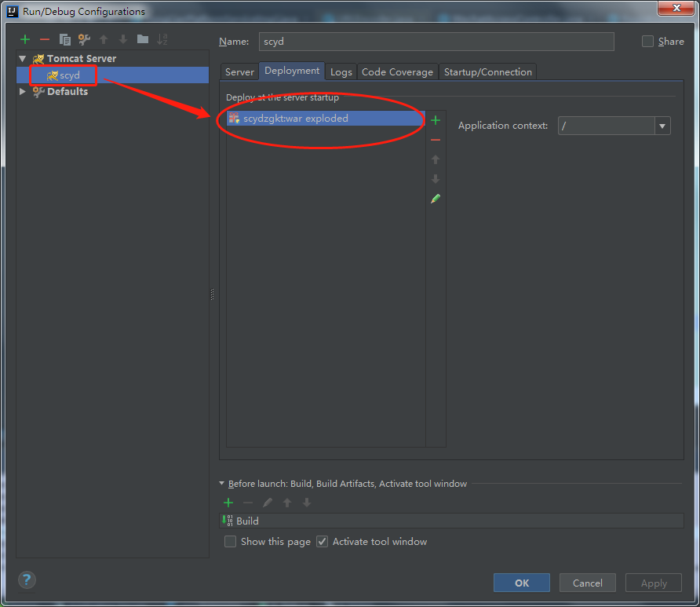The image size is (700, 607).
Task: Select the scyd configuration under Tomcat Server
Action: pos(68,75)
